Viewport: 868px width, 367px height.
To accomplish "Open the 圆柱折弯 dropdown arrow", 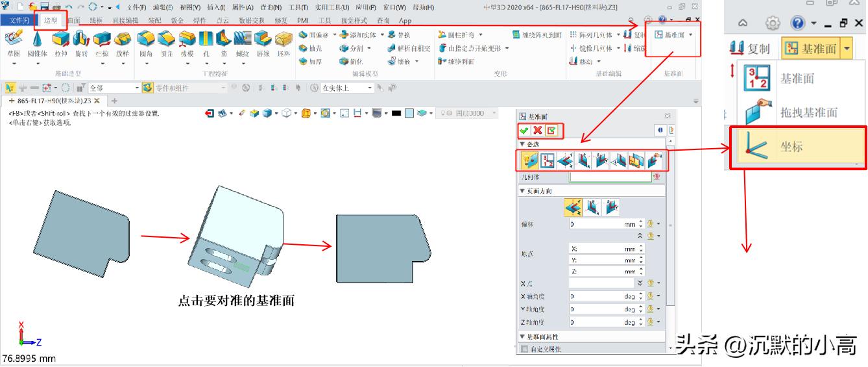I will pos(481,34).
